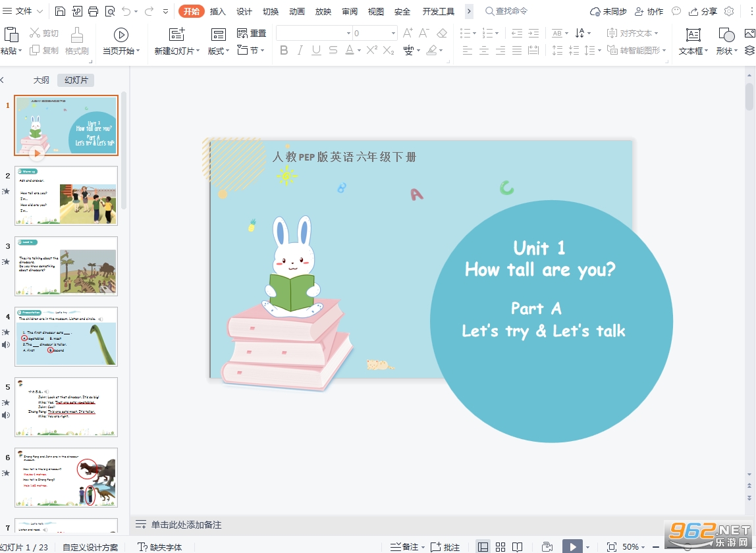Click the text highlight color pen
The width and height of the screenshot is (756, 553).
pos(431,50)
